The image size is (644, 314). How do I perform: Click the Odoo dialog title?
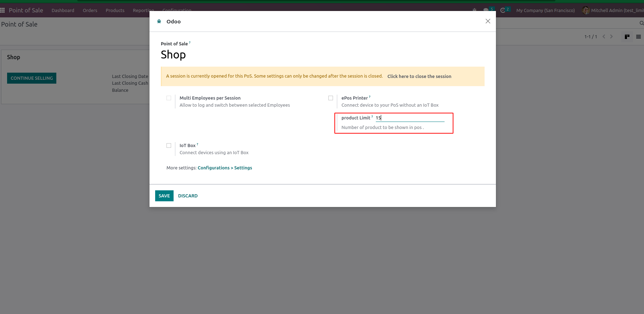[174, 22]
